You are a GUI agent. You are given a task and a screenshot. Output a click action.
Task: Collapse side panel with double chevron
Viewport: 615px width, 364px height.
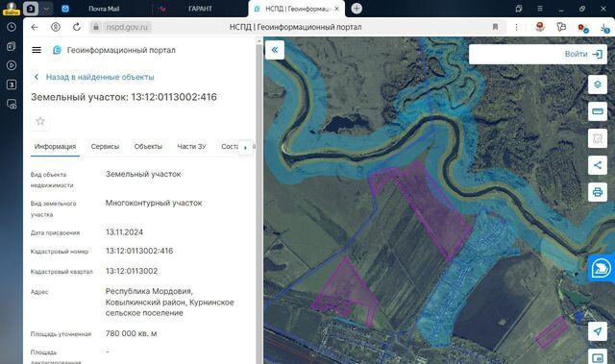(275, 50)
